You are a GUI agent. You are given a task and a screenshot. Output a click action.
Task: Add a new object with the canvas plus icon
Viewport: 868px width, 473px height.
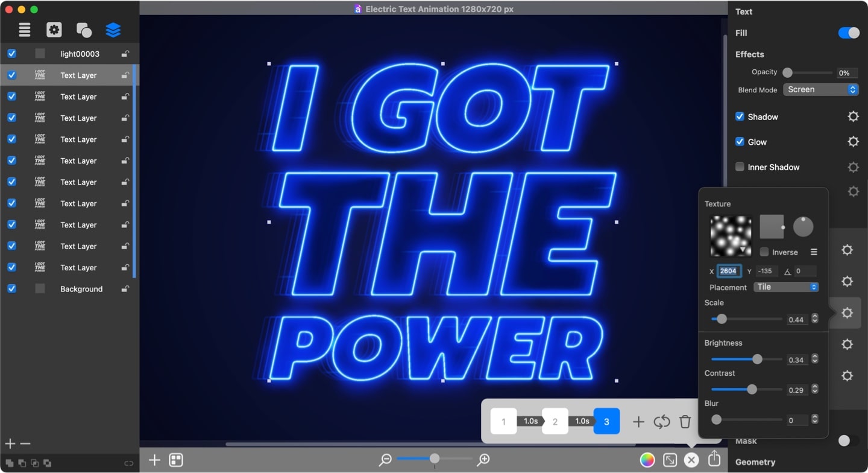pos(154,460)
